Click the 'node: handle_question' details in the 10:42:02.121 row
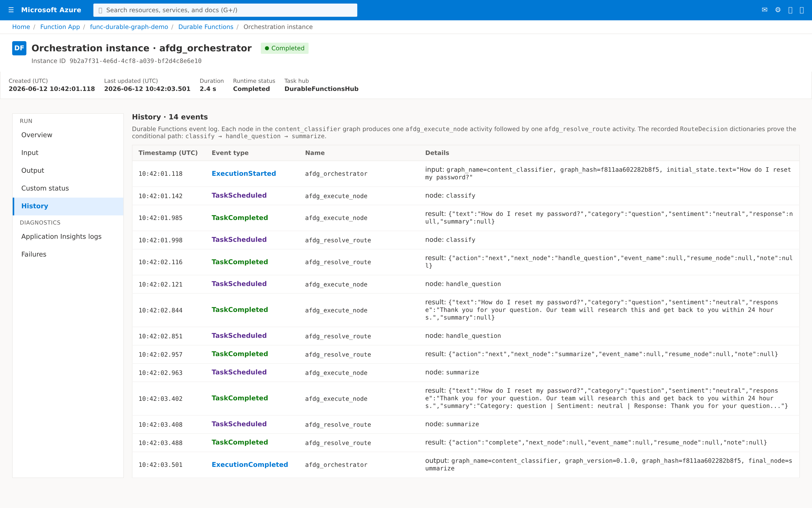Viewport: 812px width, 508px height. click(463, 284)
